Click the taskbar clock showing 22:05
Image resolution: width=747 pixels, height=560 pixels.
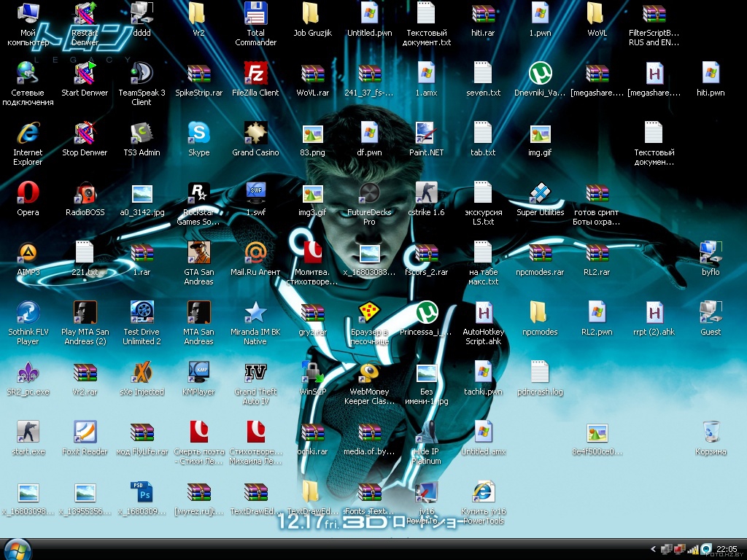[x=727, y=549]
